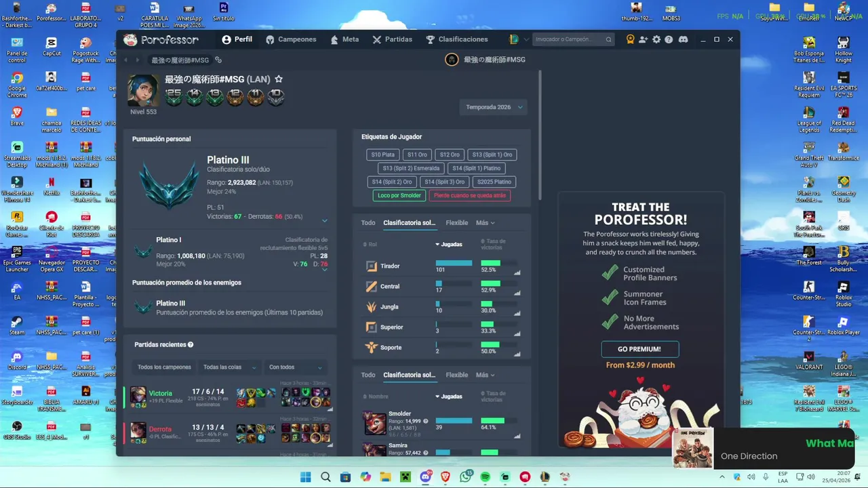This screenshot has height=488, width=868.
Task: Select Flexible tab in the champions panel
Action: (456, 375)
